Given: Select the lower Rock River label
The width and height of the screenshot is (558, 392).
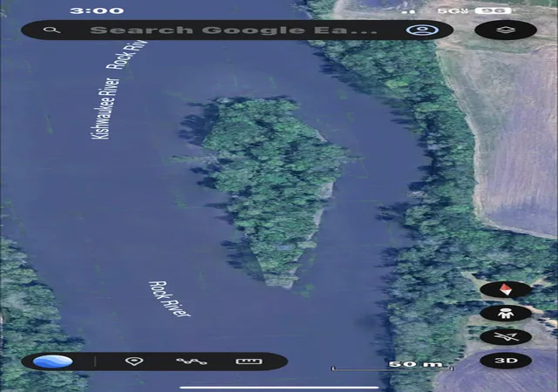Looking at the screenshot, I should [169, 299].
